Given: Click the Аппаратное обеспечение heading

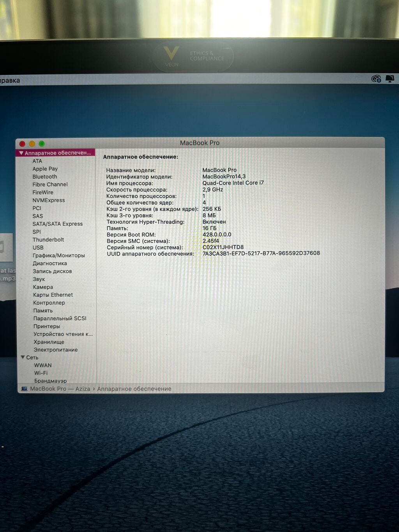Looking at the screenshot, I should 140,157.
